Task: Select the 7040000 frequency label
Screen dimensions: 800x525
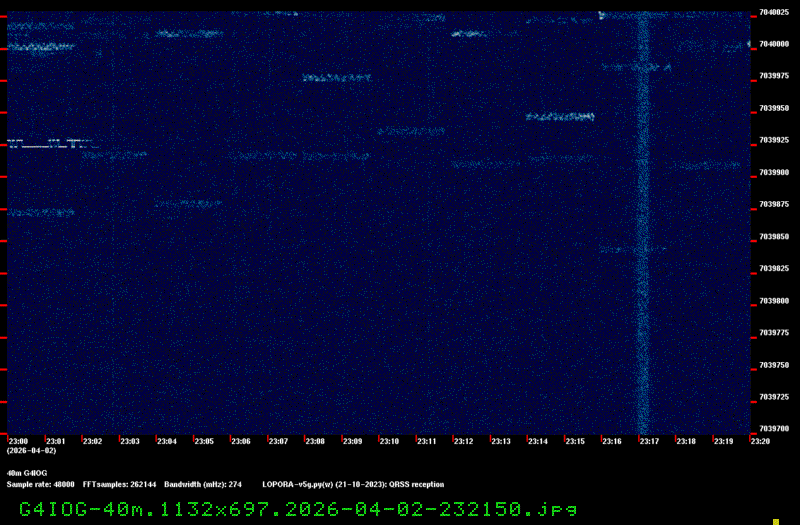Action: 774,44
